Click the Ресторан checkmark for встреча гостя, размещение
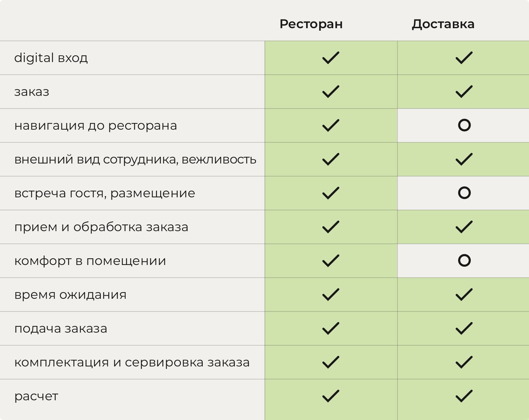 (x=330, y=193)
